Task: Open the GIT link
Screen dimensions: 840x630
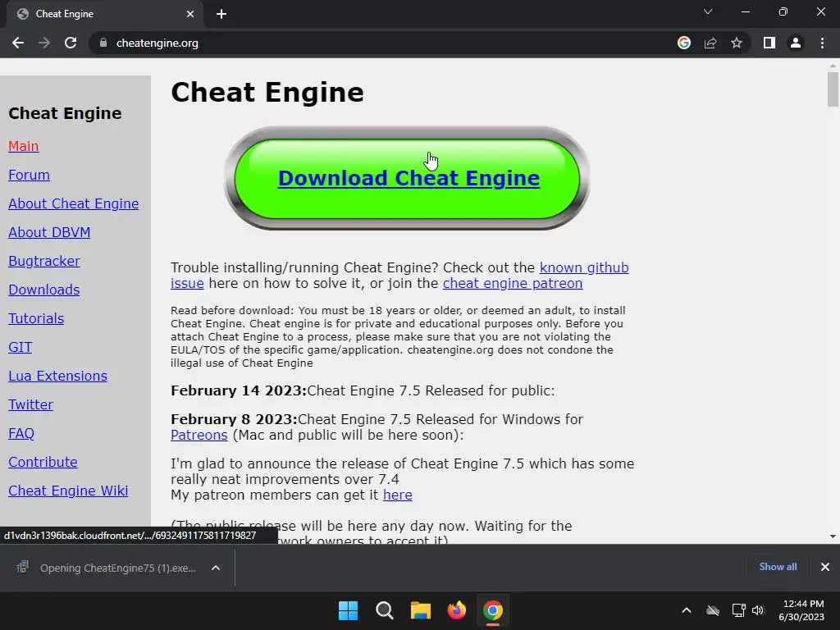Action: click(x=21, y=347)
